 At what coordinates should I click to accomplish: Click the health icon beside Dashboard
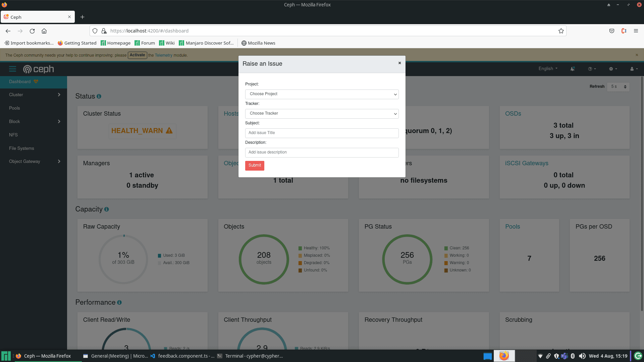pyautogui.click(x=36, y=81)
